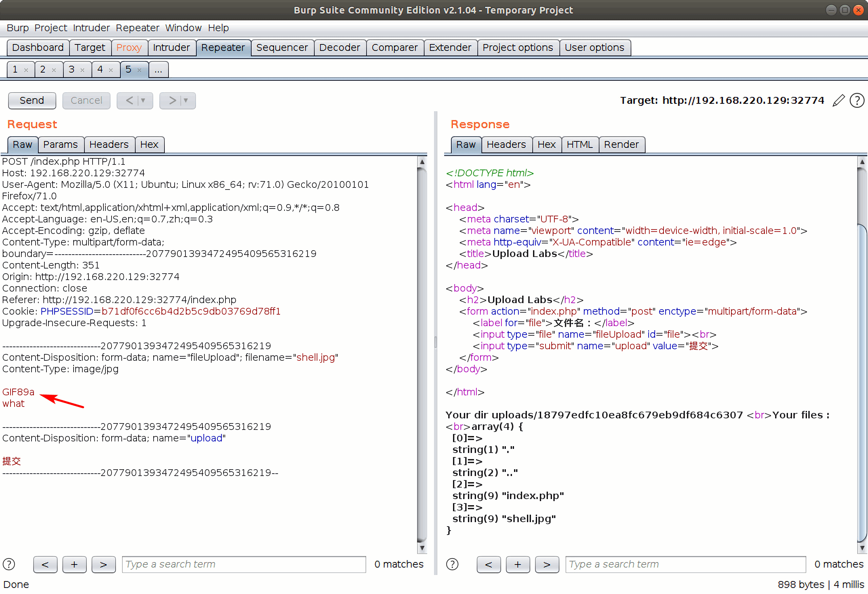868x594 pixels.
Task: Click the "Content-Length: 351" header line
Action: [x=51, y=265]
